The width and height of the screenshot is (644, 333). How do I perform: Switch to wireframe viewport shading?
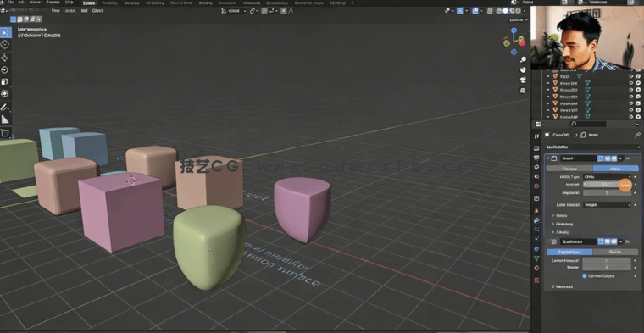[499, 11]
